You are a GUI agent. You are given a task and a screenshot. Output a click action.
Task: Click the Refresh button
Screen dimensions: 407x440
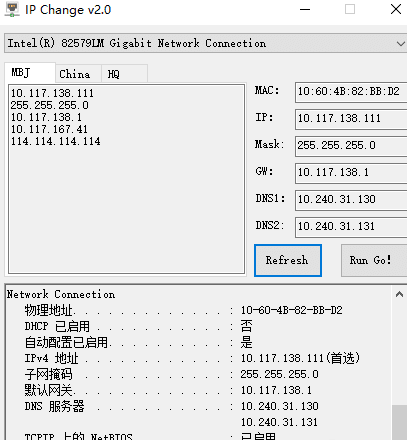[x=288, y=260]
